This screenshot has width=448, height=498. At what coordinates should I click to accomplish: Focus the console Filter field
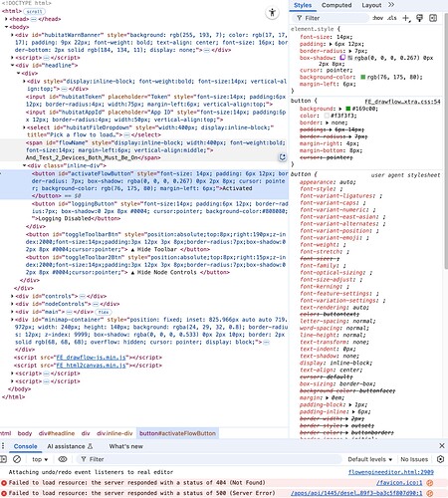(x=210, y=459)
